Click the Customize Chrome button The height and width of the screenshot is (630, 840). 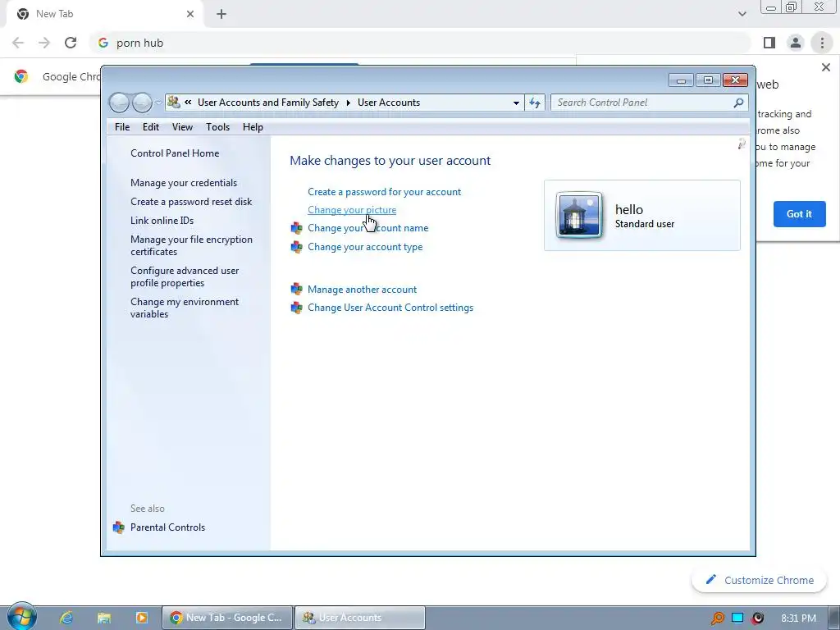(759, 580)
